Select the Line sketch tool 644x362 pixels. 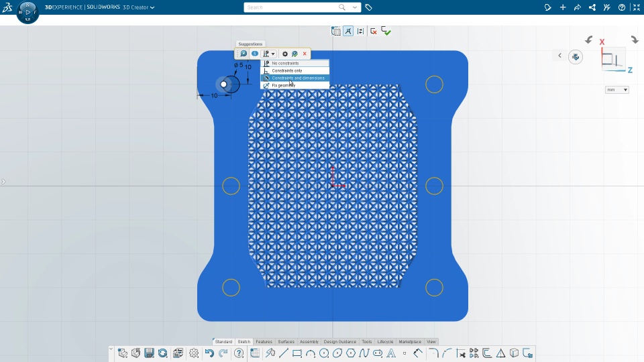(x=284, y=353)
